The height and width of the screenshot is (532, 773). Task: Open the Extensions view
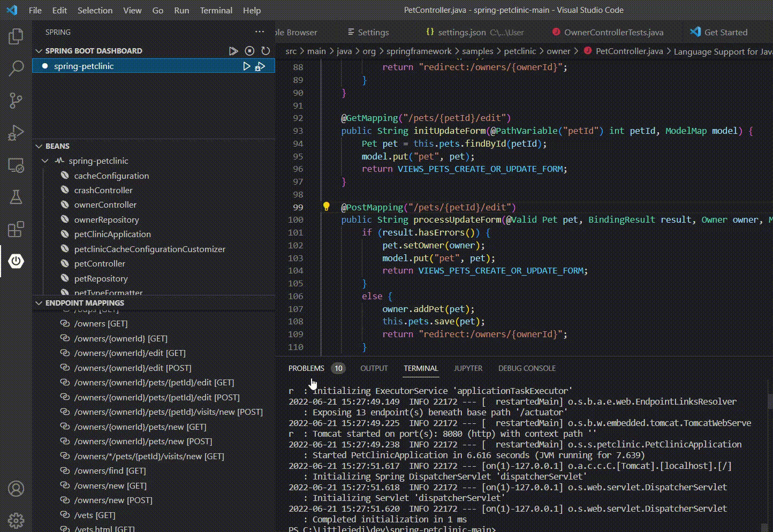coord(16,229)
